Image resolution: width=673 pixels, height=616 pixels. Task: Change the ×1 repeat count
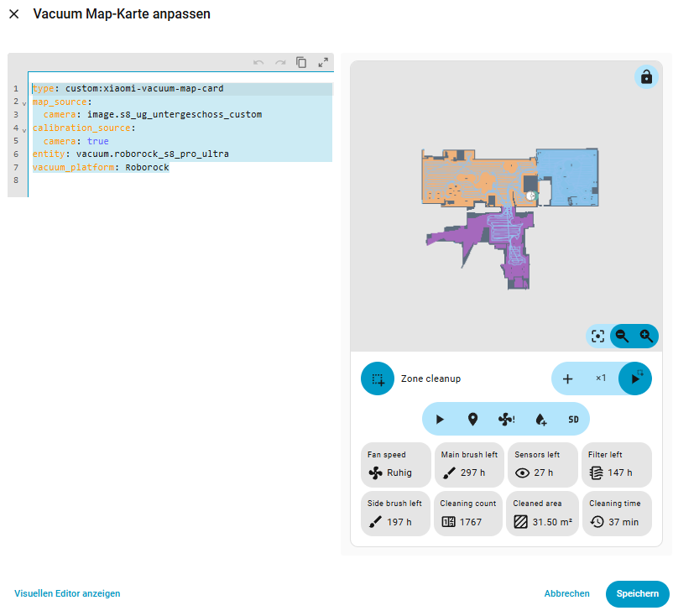pyautogui.click(x=600, y=378)
